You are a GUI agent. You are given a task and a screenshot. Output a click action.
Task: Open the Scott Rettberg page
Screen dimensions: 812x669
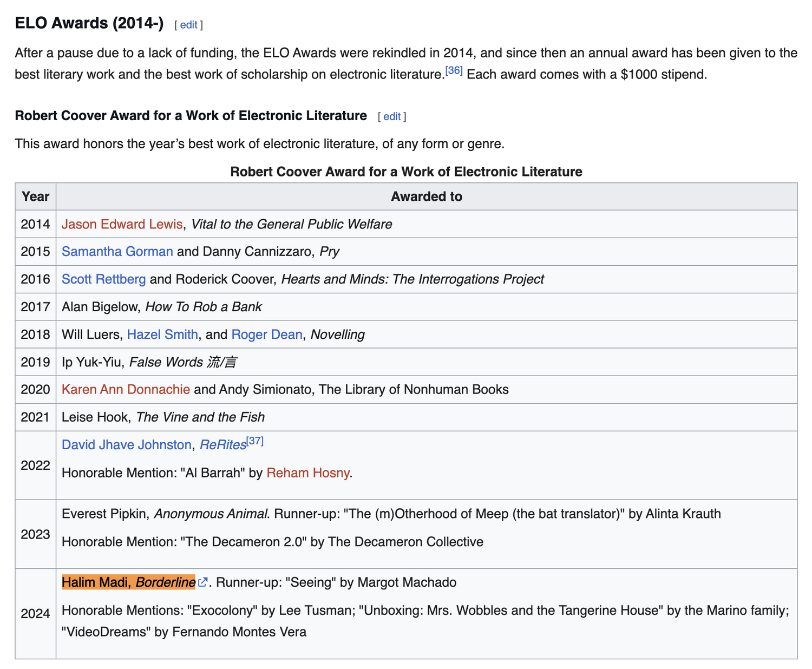point(103,279)
